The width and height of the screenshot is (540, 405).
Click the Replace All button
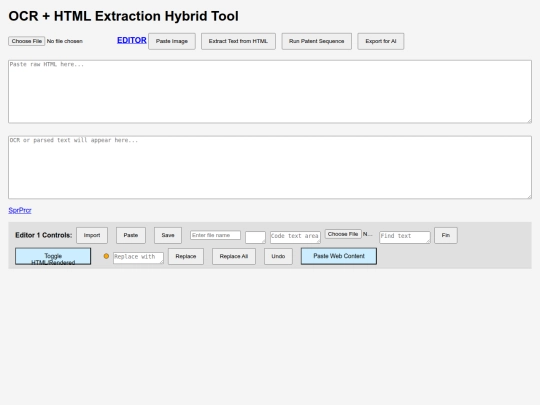point(234,256)
